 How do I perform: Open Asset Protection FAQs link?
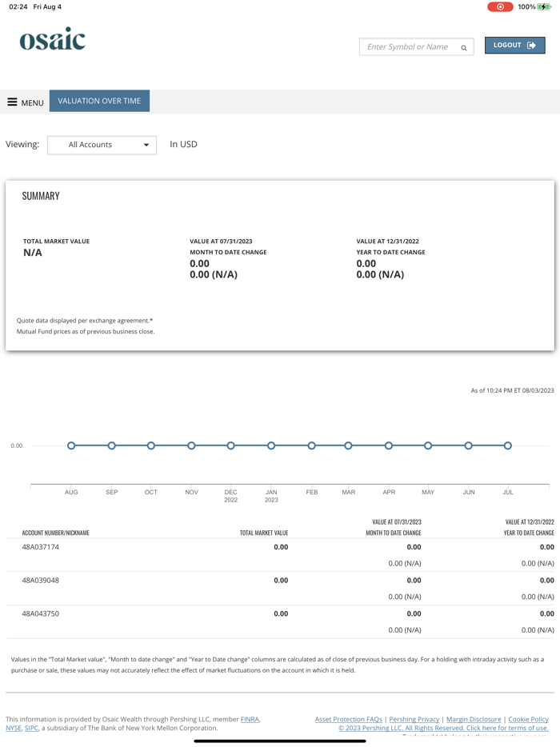tap(348, 719)
